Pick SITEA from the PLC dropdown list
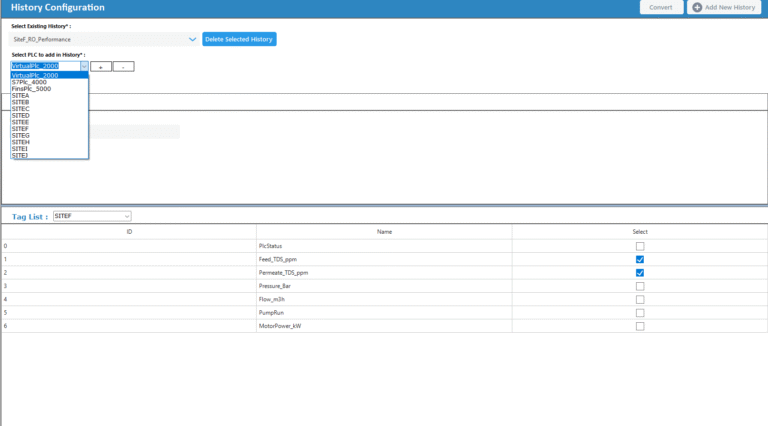Viewport: 768px width, 426px height. coord(20,95)
